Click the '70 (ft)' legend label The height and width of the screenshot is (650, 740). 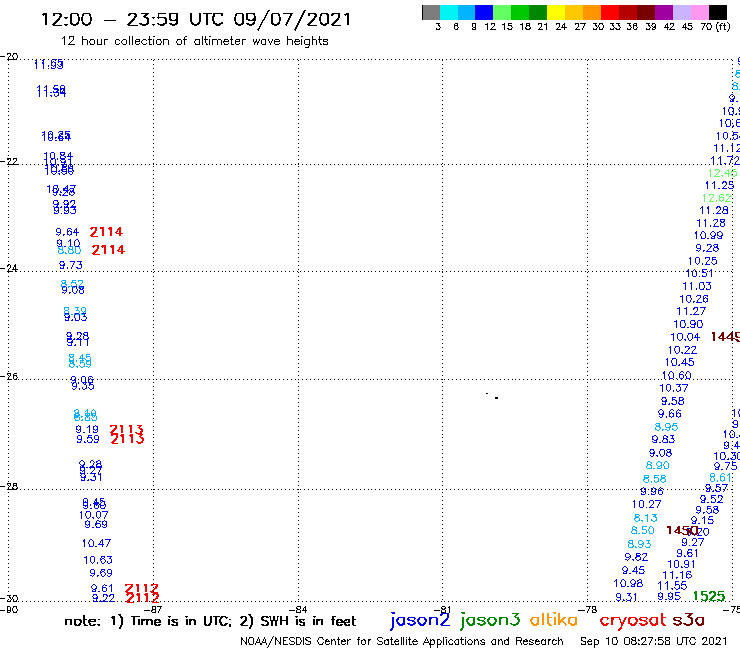tap(715, 26)
